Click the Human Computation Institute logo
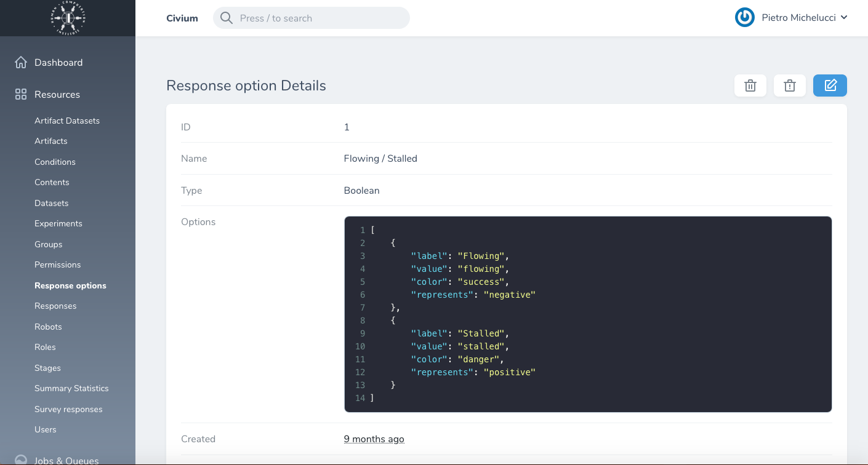This screenshot has width=868, height=465. 68,18
